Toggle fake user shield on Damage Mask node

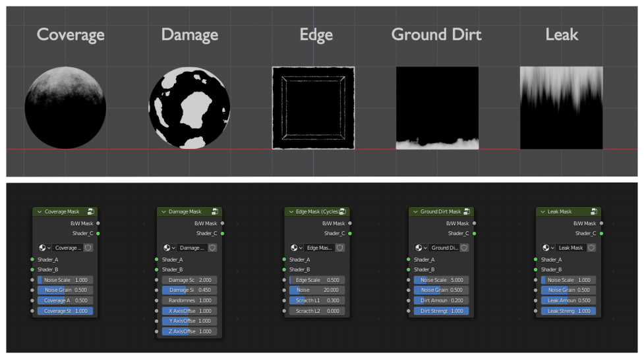(x=212, y=248)
